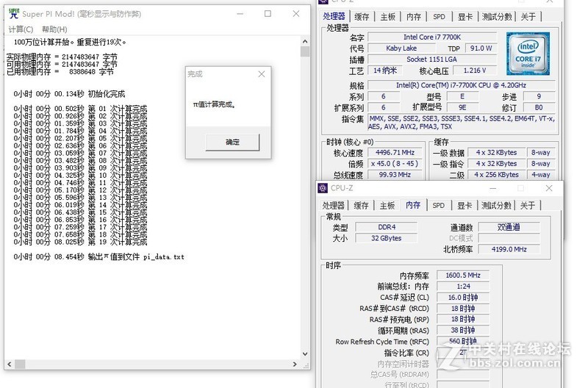Click the Super PI icon in title bar
This screenshot has width=588, height=388.
[13, 14]
